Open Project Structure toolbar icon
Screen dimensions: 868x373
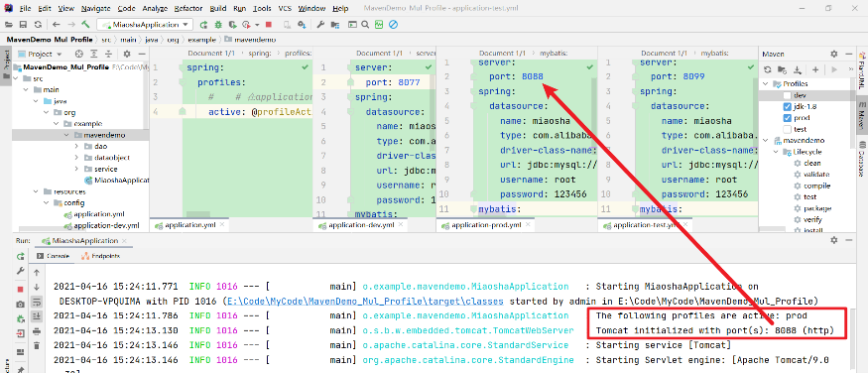pyautogui.click(x=335, y=25)
